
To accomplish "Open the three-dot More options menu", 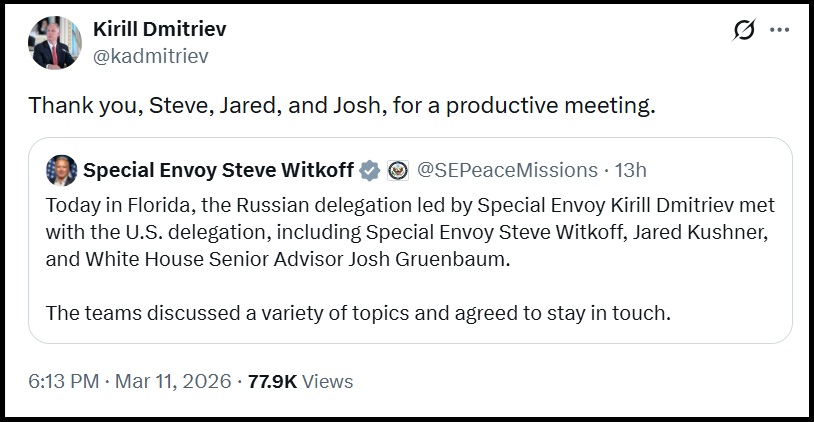I will [780, 31].
